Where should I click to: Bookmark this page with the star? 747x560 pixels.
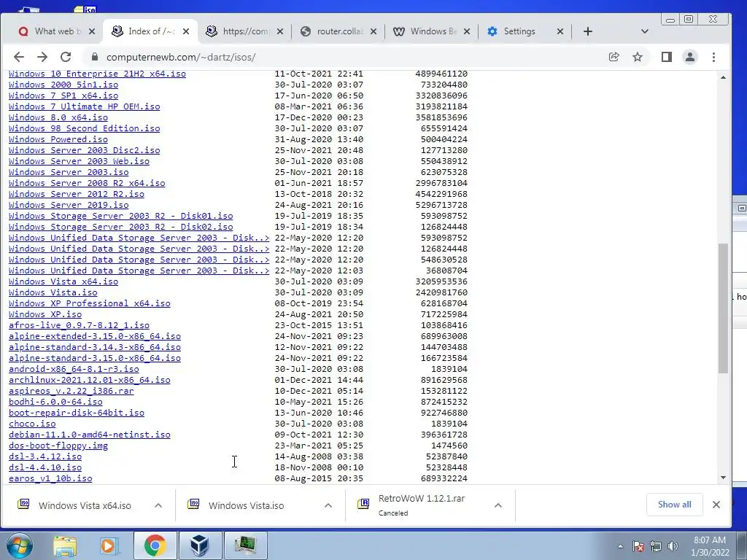coord(638,57)
